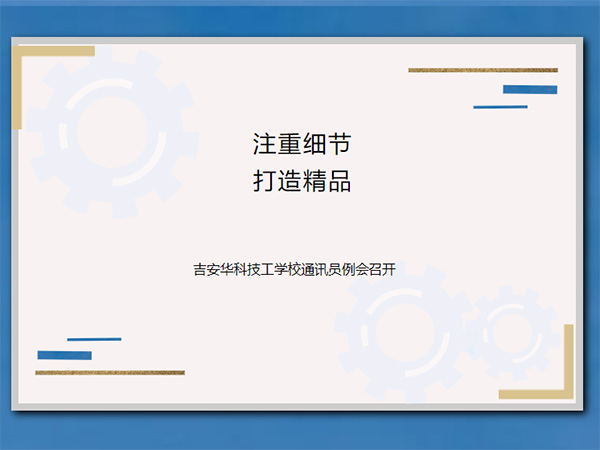Click the empty space between title and subtitle

tap(300, 228)
